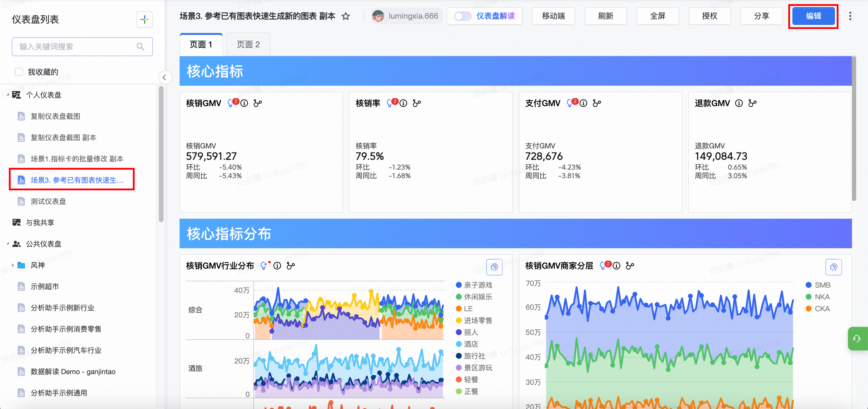This screenshot has height=409, width=868.
Task: Open AI analysis icon on 核销GMV行业分布 chart
Action: pos(494,267)
